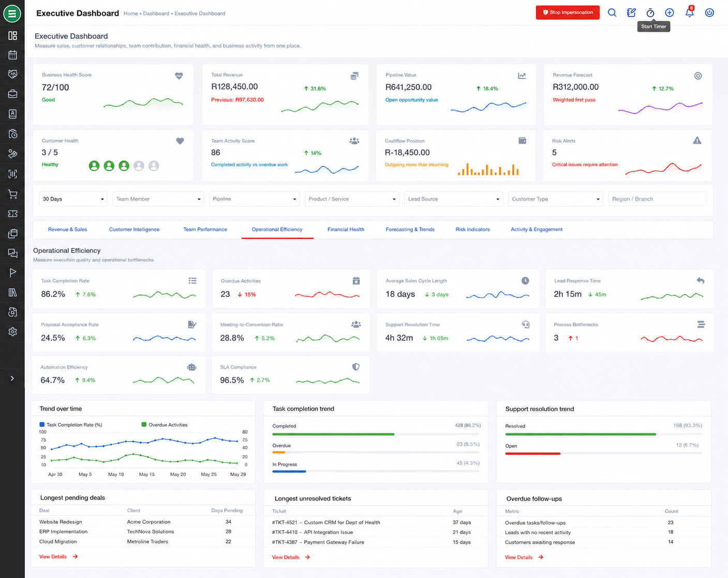Viewport: 728px width, 578px height.
Task: View Details under Longest unresolved tickets
Action: (291, 557)
